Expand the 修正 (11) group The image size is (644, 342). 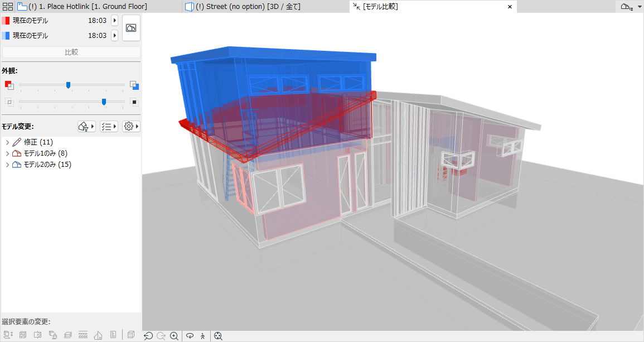tap(7, 142)
